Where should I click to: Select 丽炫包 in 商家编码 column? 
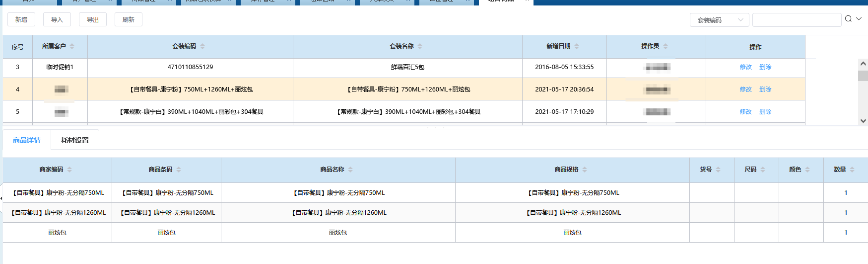(x=57, y=233)
